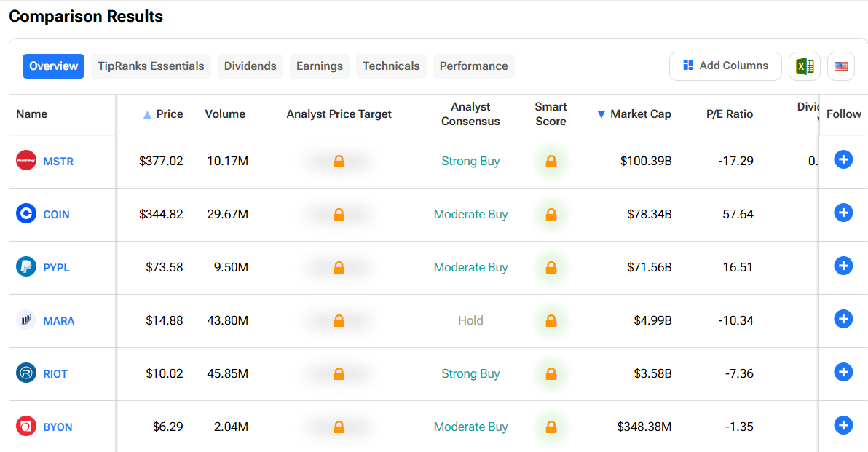Viewport: 868px width, 452px height.
Task: Click the MSTR company logo
Action: point(26,160)
